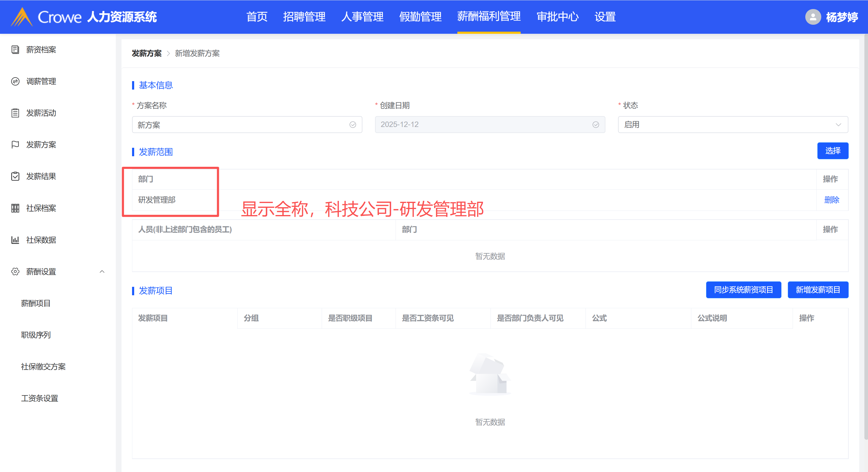
Task: Click the 发薪活动 document icon
Action: coord(15,113)
